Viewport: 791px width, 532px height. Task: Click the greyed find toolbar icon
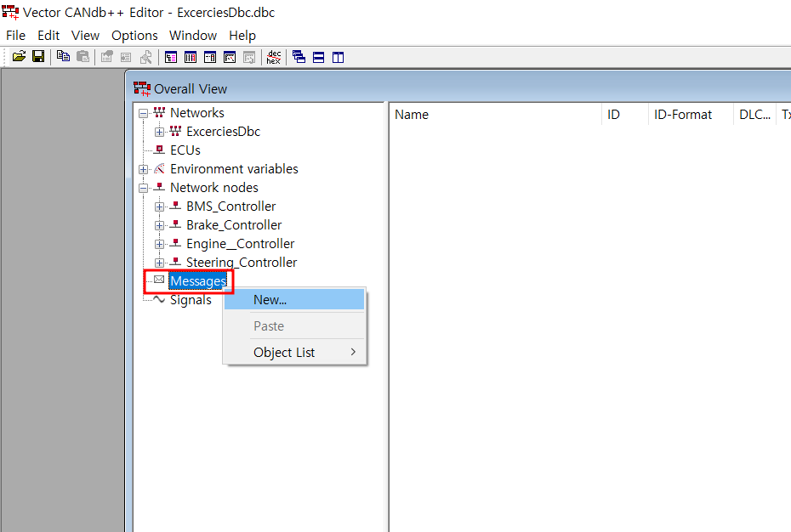[x=145, y=57]
